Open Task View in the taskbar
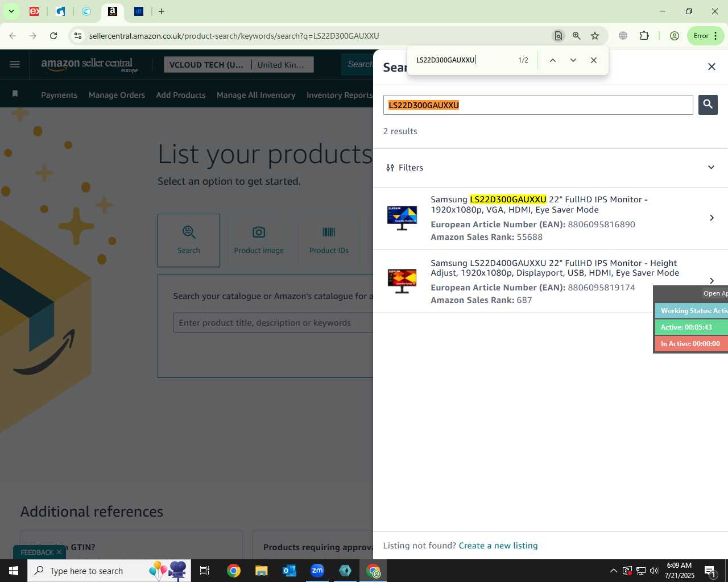 click(x=205, y=571)
